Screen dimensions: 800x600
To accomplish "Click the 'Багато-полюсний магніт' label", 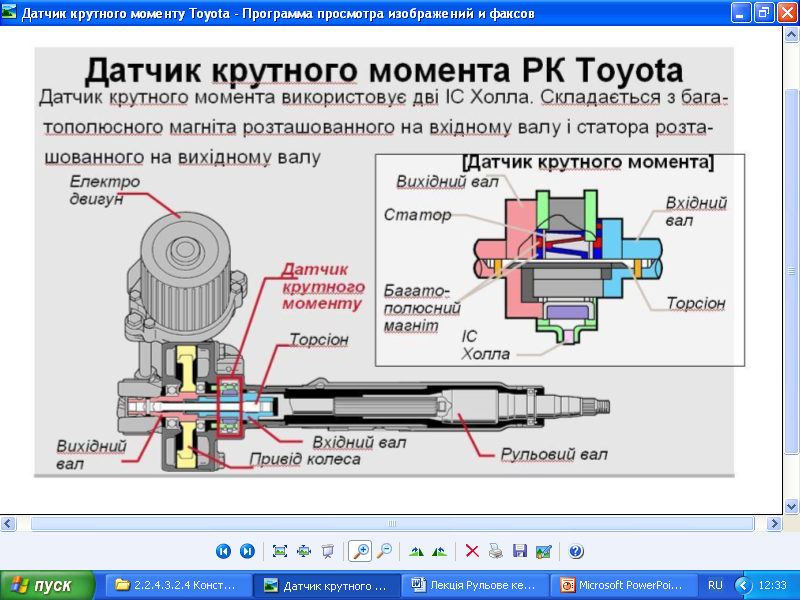I will point(422,308).
